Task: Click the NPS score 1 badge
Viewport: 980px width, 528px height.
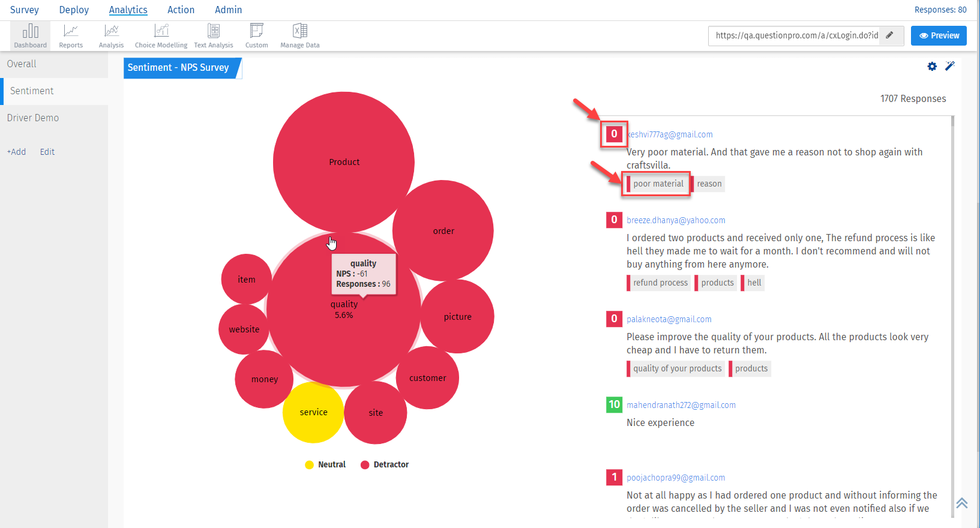Action: (x=614, y=477)
